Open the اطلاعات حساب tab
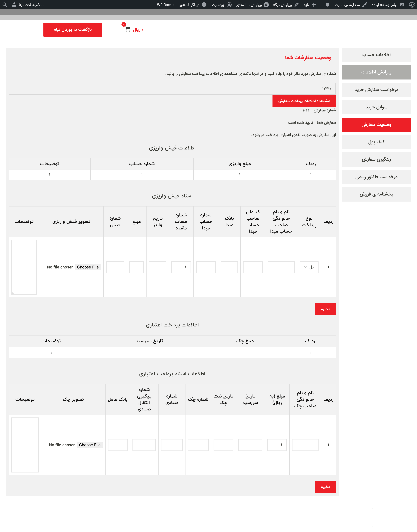The image size is (417, 532). (376, 55)
